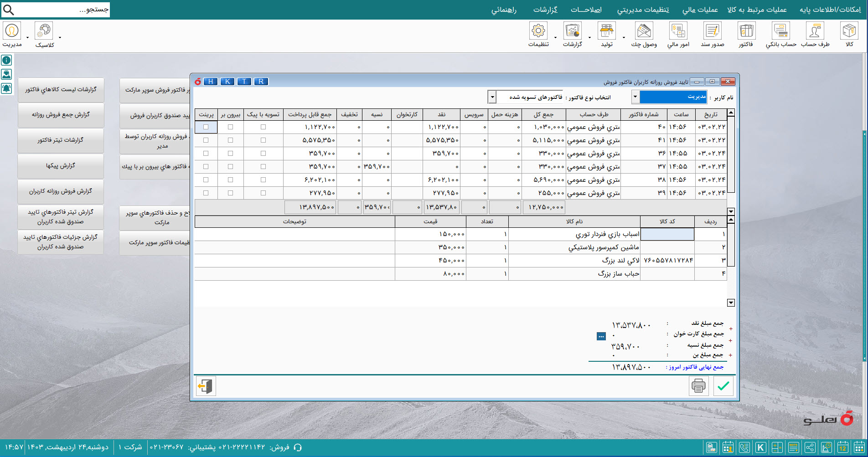Click the bell notification icon in left sidebar
Screen dimensions: 868x457
click(6, 88)
